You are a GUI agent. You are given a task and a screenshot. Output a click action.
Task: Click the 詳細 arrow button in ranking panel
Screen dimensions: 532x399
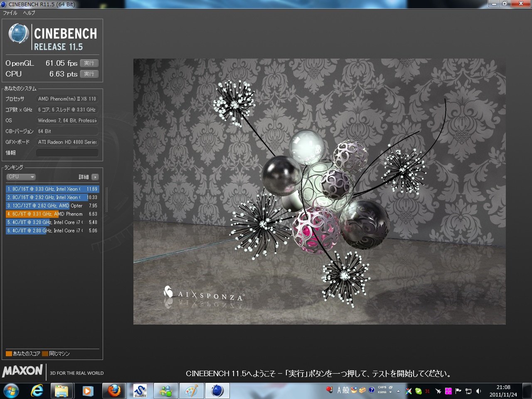95,177
